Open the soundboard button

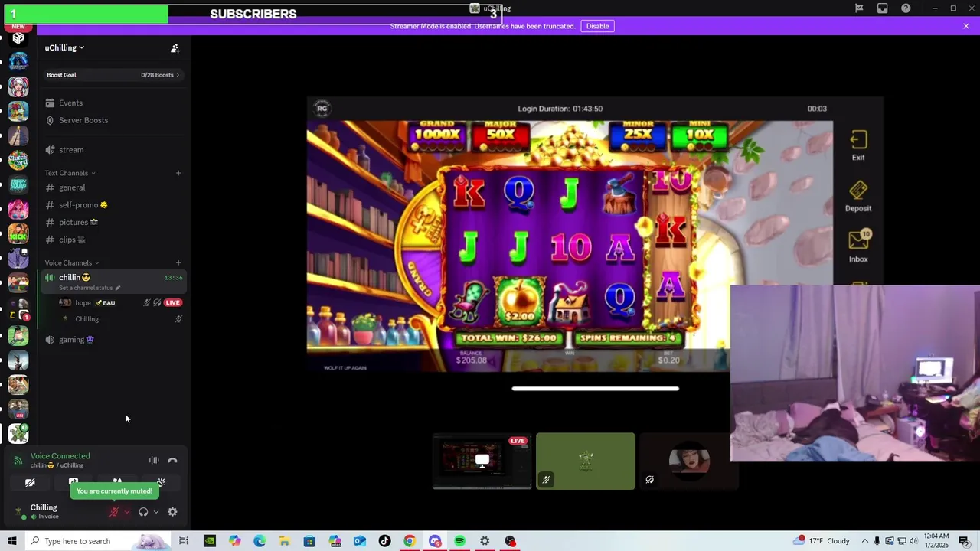[161, 483]
